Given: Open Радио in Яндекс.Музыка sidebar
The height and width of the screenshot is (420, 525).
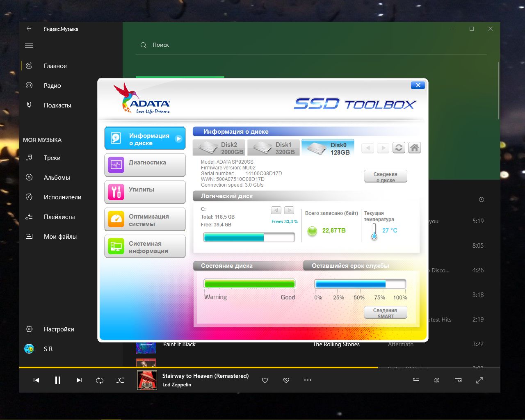Looking at the screenshot, I should pos(71,86).
